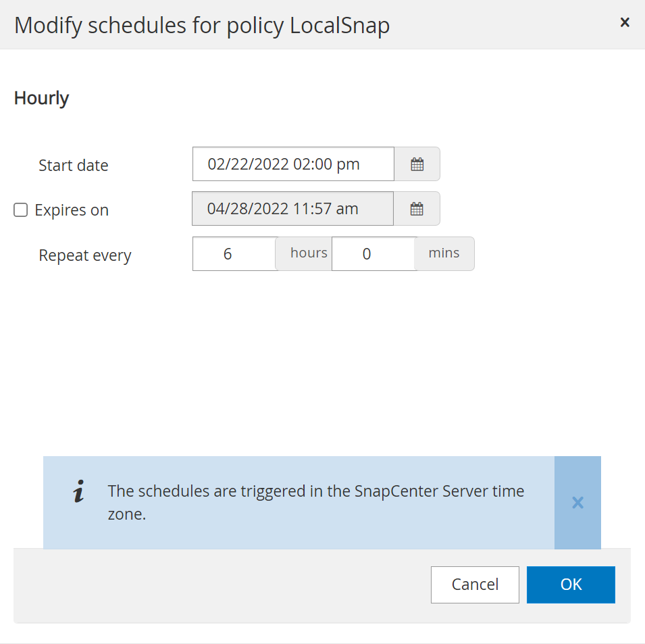Click the Expires on label text
The height and width of the screenshot is (644, 645).
[72, 210]
